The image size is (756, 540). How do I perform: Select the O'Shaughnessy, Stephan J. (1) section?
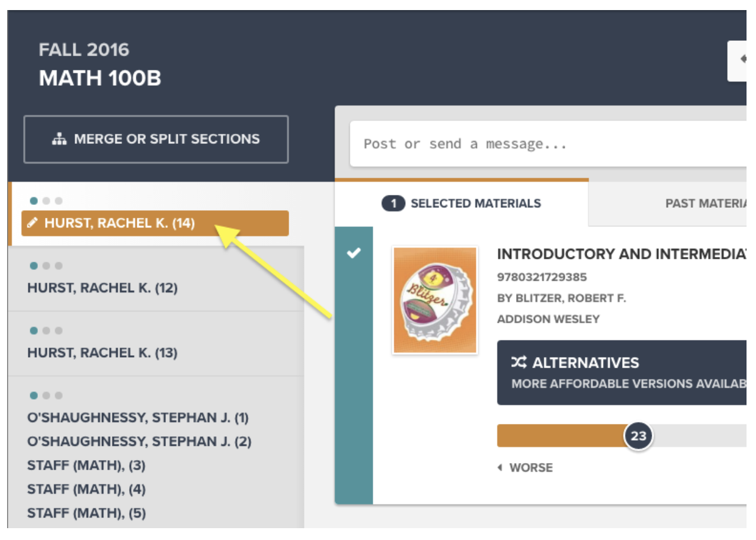138,418
